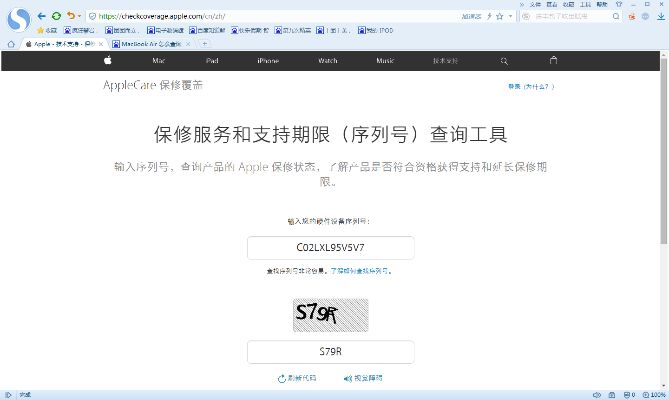Open the last browser menu before shirt icon

pos(602,4)
